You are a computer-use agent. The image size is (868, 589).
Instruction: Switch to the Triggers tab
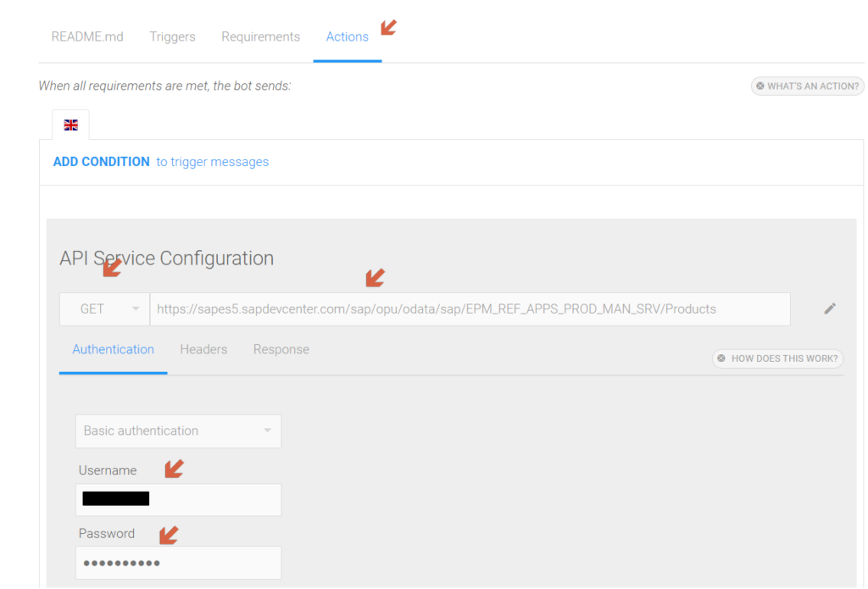pyautogui.click(x=172, y=36)
